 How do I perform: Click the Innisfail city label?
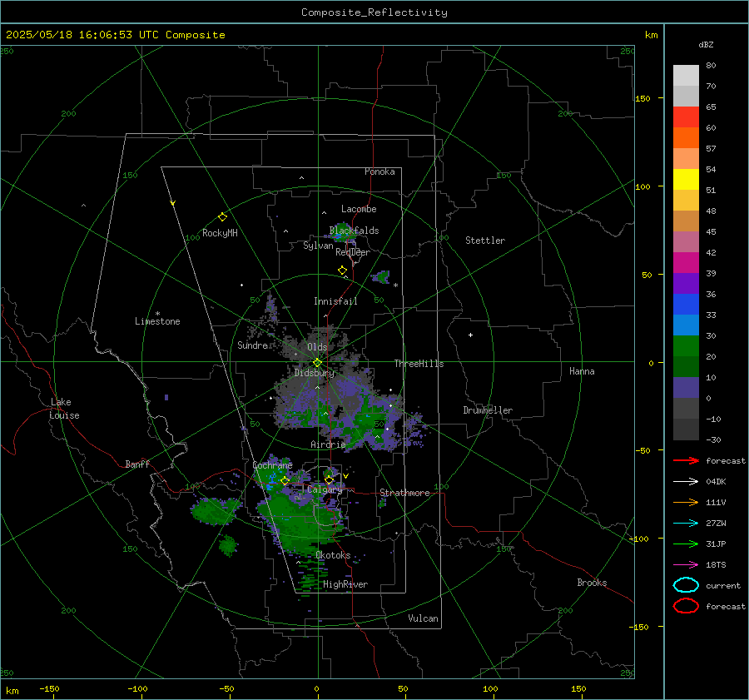click(335, 301)
